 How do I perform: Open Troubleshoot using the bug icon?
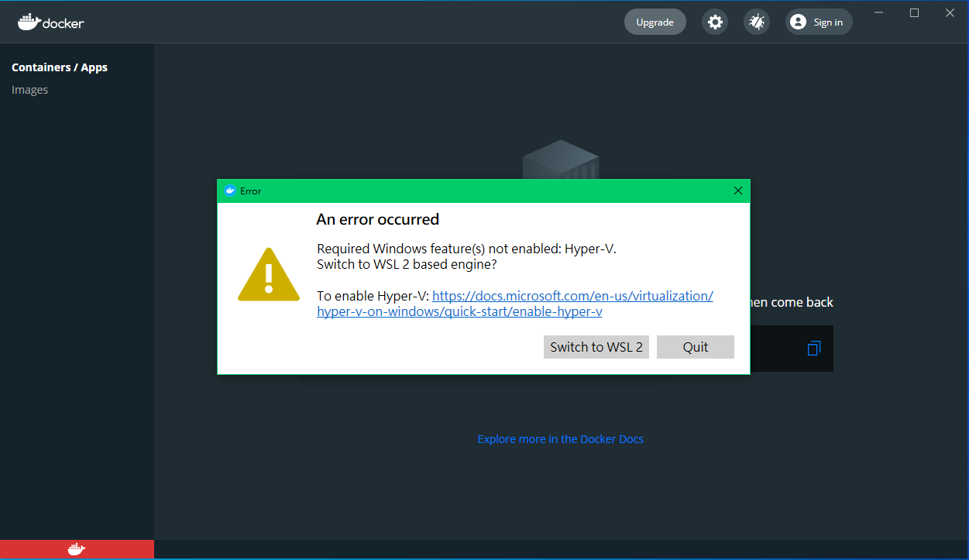coord(756,22)
